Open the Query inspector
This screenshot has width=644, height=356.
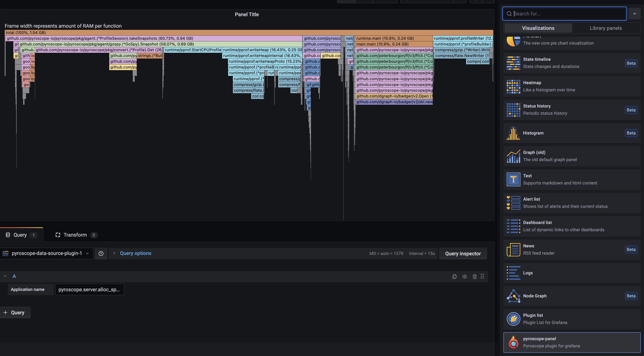coord(463,254)
